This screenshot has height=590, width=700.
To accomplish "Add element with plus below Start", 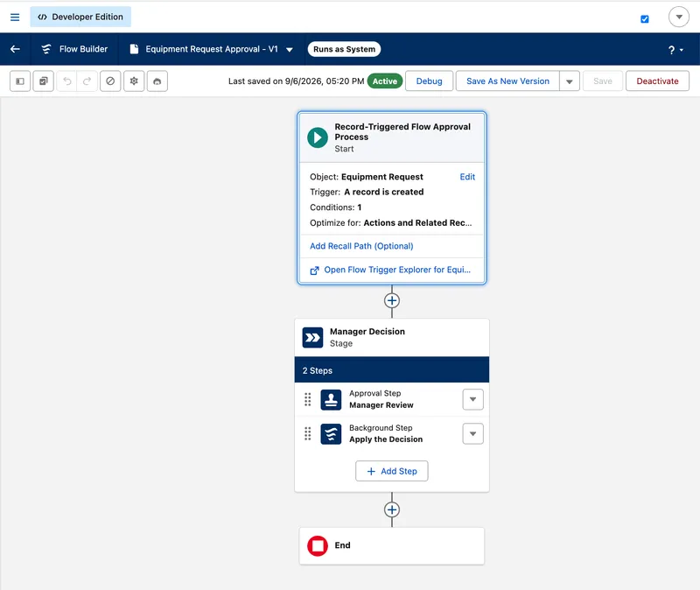I will click(392, 300).
